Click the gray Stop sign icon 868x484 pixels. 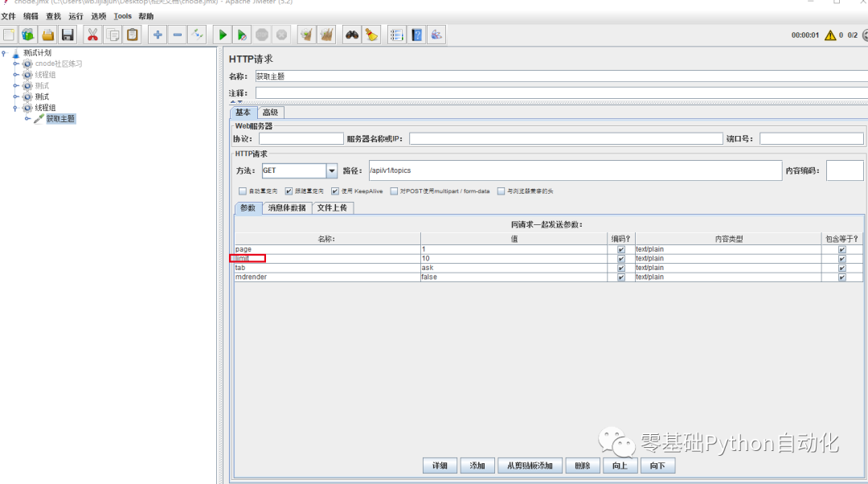262,35
